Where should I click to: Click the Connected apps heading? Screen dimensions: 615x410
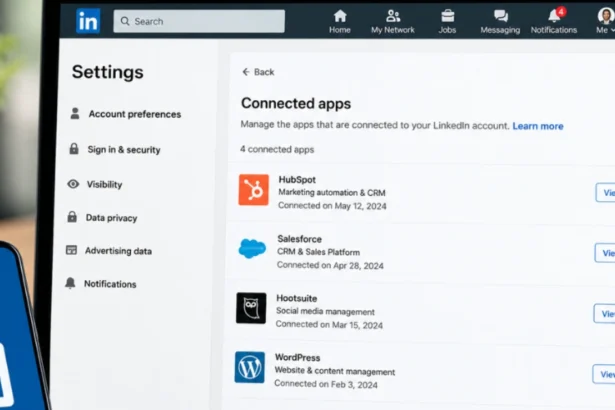point(296,104)
